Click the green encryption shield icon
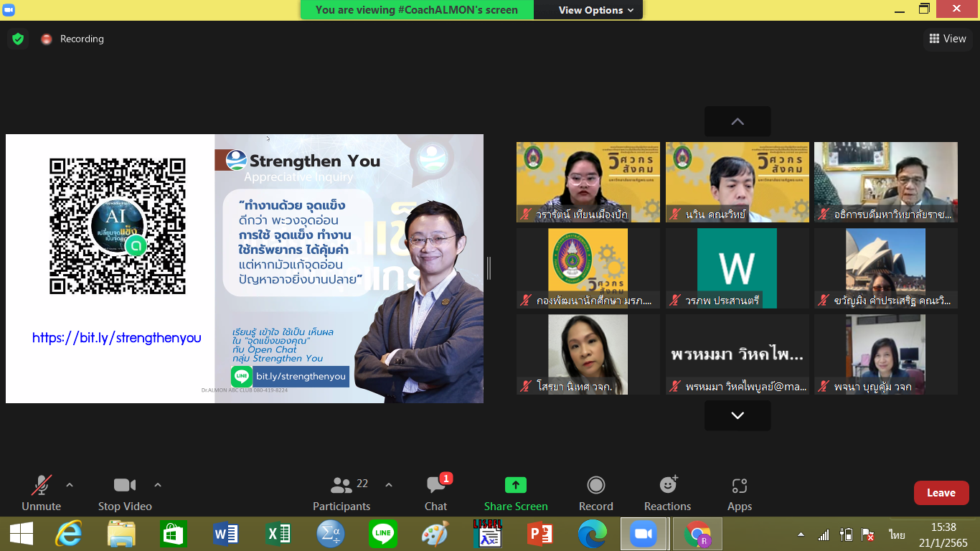This screenshot has height=551, width=980. (x=18, y=39)
